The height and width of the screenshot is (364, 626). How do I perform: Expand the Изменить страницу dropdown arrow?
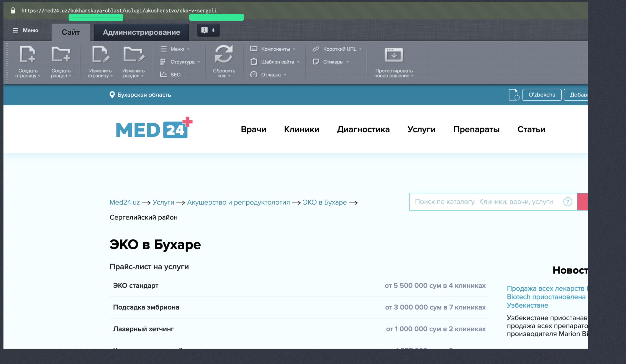(x=111, y=76)
